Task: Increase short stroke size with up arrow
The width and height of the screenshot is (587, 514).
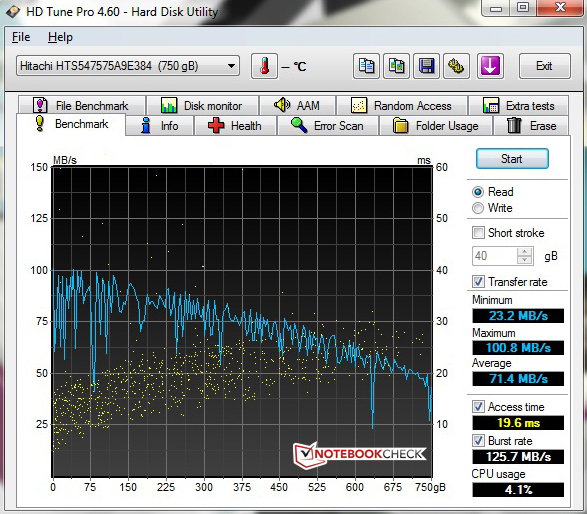Action: (x=524, y=252)
